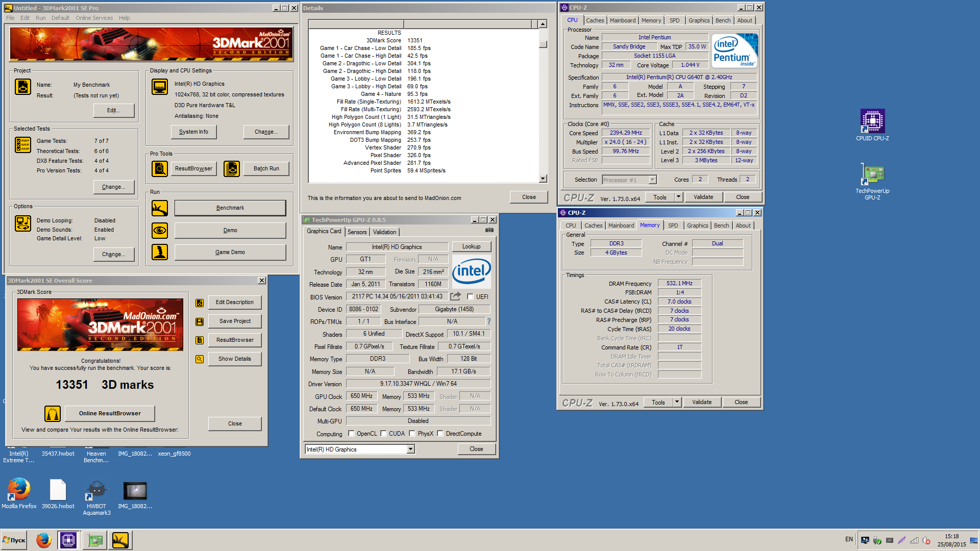Click the System Info button
980x551 pixels.
click(193, 132)
